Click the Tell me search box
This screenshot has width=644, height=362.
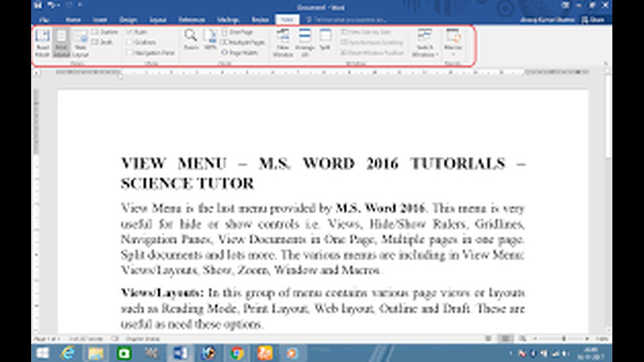(347, 20)
